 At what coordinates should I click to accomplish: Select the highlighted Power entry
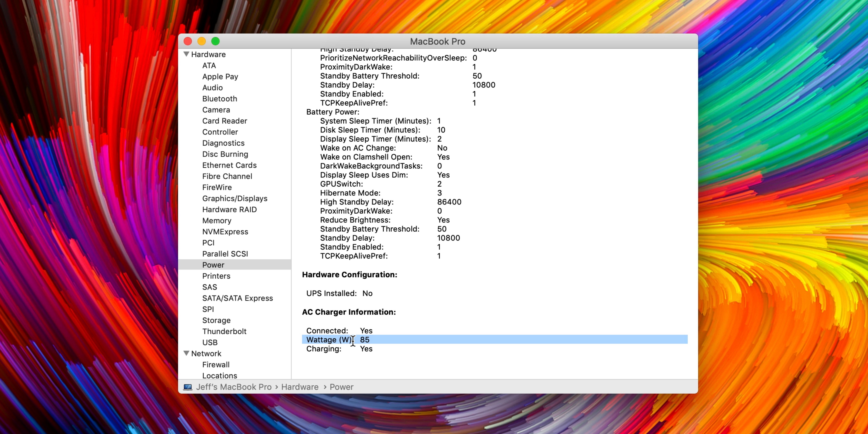235,265
